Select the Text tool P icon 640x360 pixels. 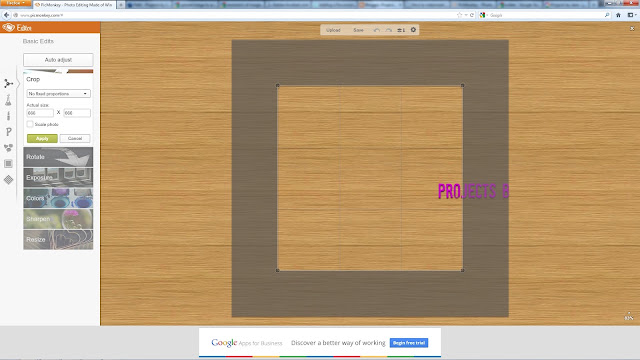pos(8,132)
